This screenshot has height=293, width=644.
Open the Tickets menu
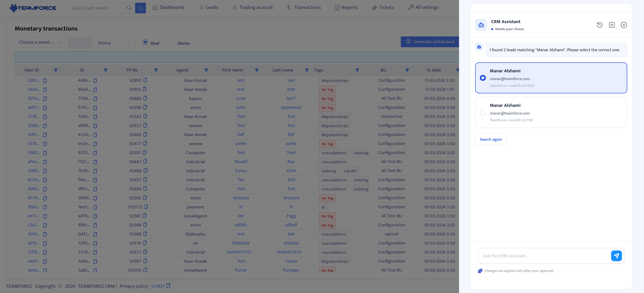[383, 7]
